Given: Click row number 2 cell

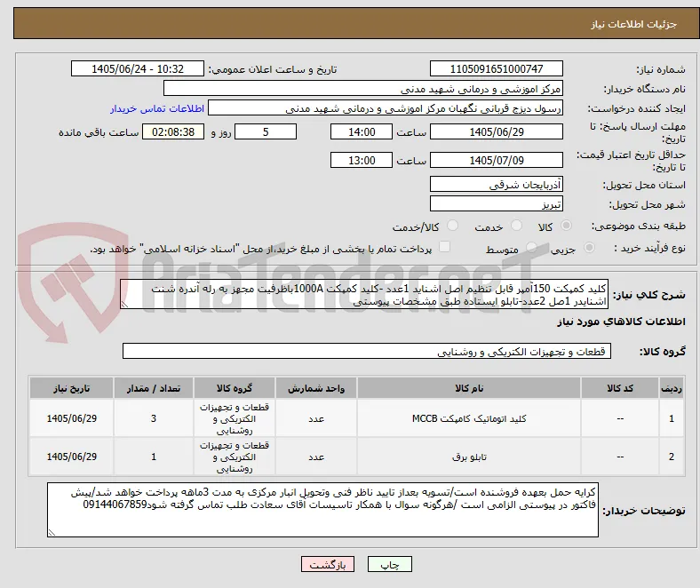Looking at the screenshot, I should (672, 457).
